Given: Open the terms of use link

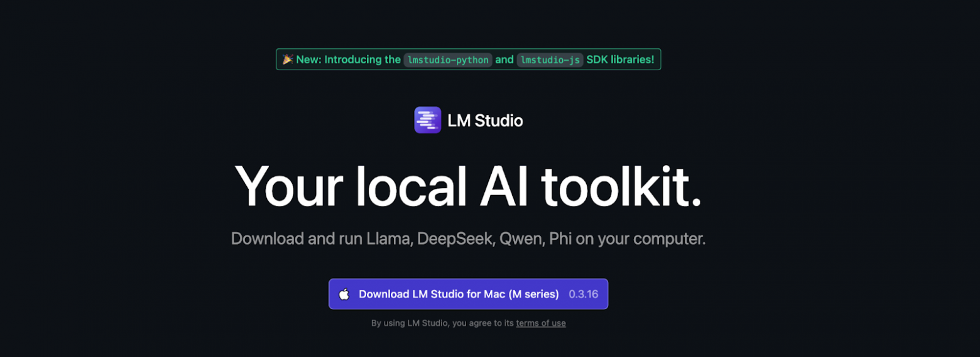Looking at the screenshot, I should pyautogui.click(x=541, y=324).
